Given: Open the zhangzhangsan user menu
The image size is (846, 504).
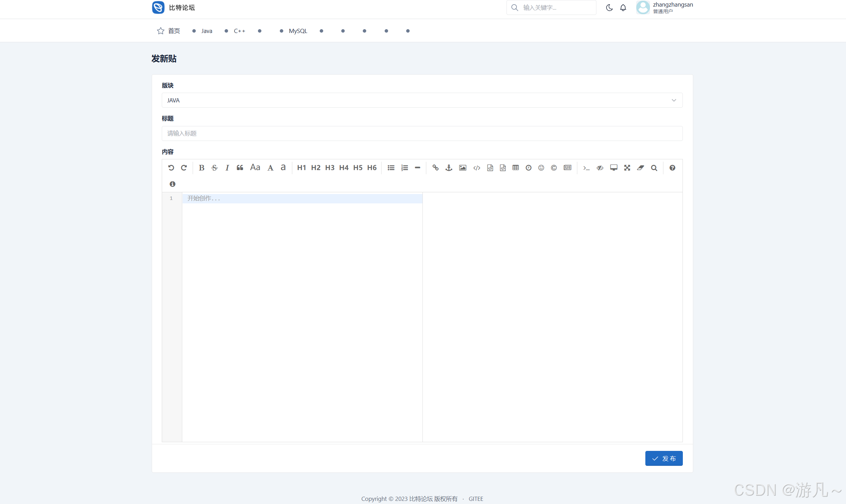Looking at the screenshot, I should [x=664, y=8].
